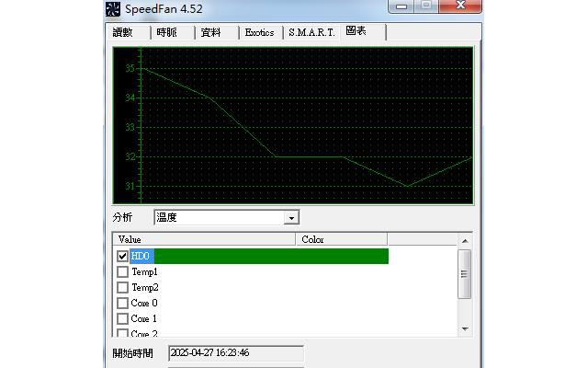Toggle the Core 1 checkbox

pyautogui.click(x=122, y=318)
